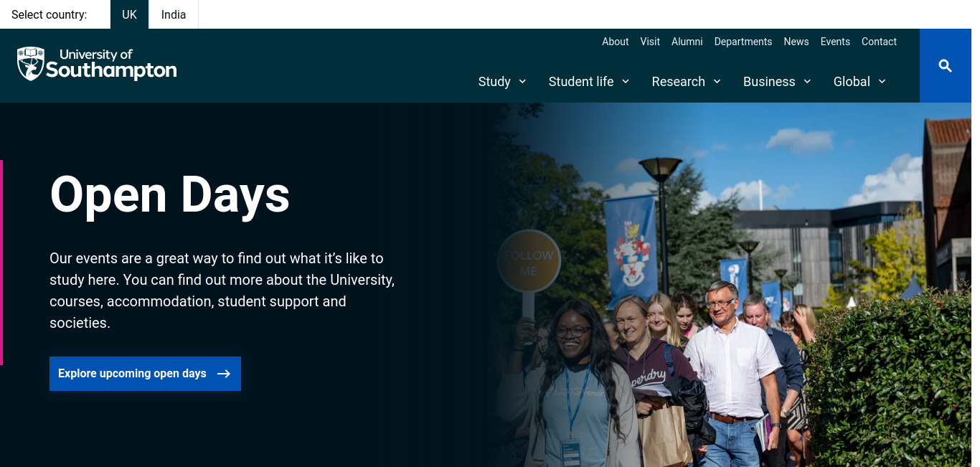This screenshot has height=467, width=980.
Task: Switch to the India country tab
Action: click(174, 14)
